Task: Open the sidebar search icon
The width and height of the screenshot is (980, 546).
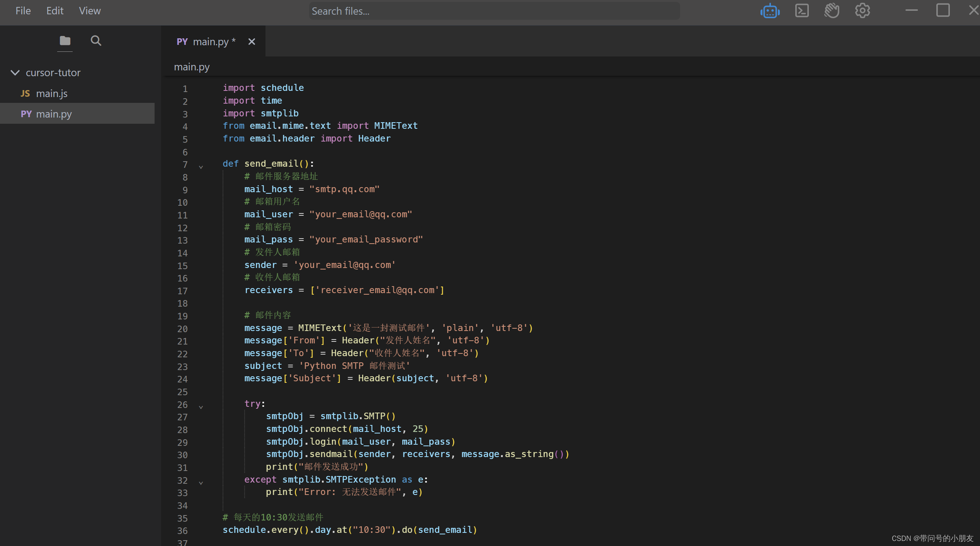Action: coord(96,41)
